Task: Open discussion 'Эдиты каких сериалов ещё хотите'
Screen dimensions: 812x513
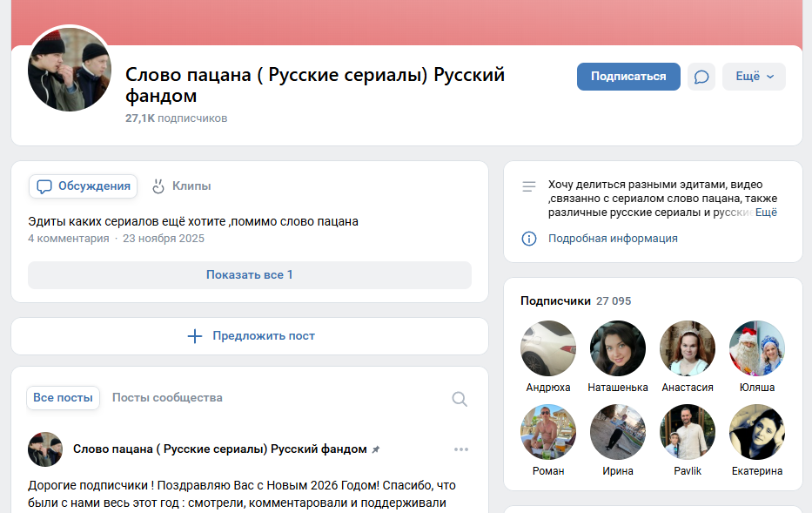Action: pyautogui.click(x=193, y=221)
